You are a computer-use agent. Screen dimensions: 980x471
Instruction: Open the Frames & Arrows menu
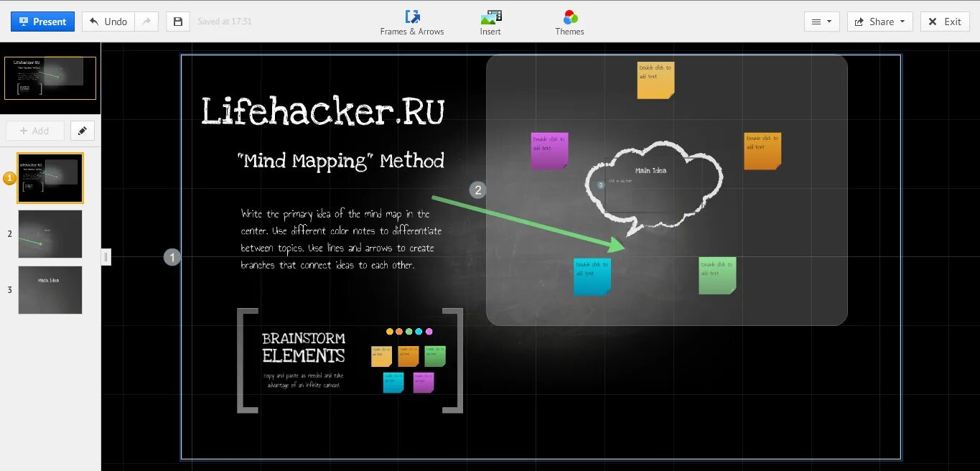tap(412, 23)
